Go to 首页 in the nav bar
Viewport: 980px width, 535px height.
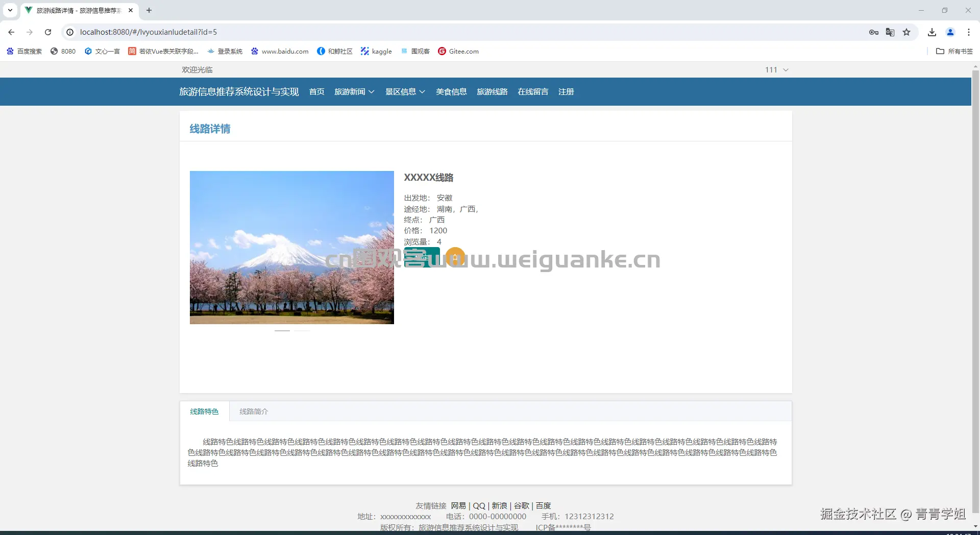[317, 92]
